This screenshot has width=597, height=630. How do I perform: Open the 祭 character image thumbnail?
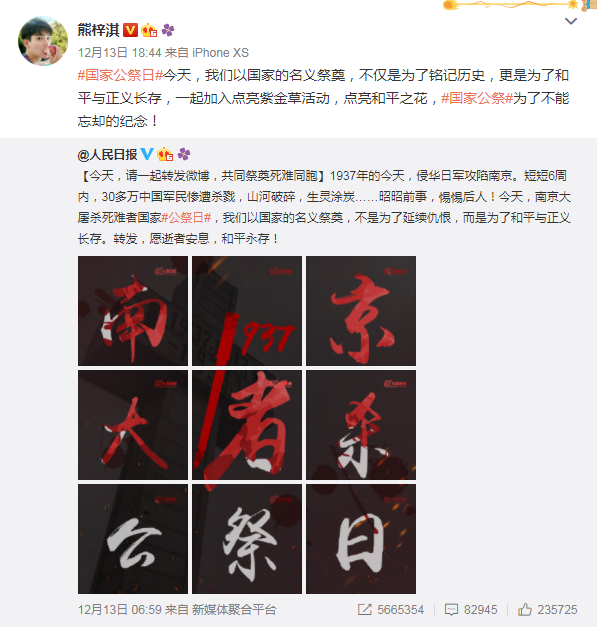tap(247, 539)
